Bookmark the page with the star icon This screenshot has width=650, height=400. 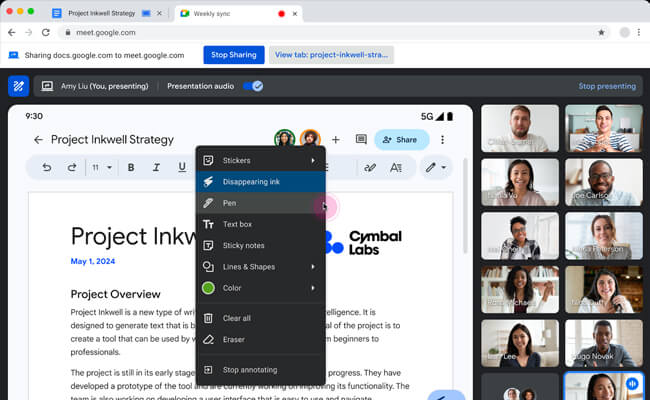[601, 32]
